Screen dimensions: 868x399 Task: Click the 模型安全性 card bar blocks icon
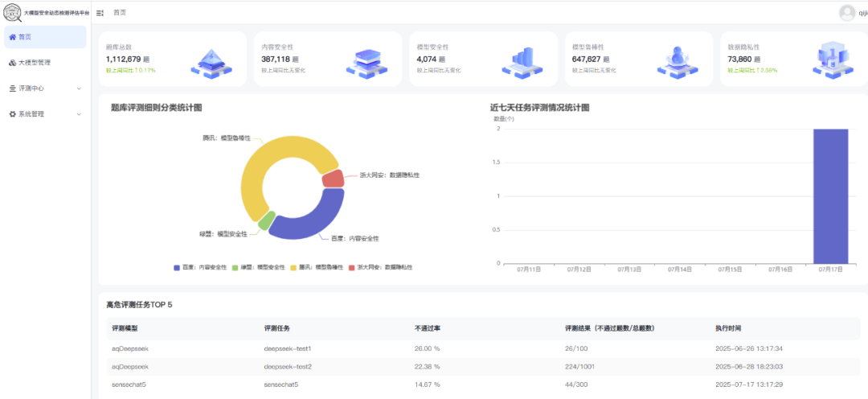pyautogui.click(x=522, y=60)
